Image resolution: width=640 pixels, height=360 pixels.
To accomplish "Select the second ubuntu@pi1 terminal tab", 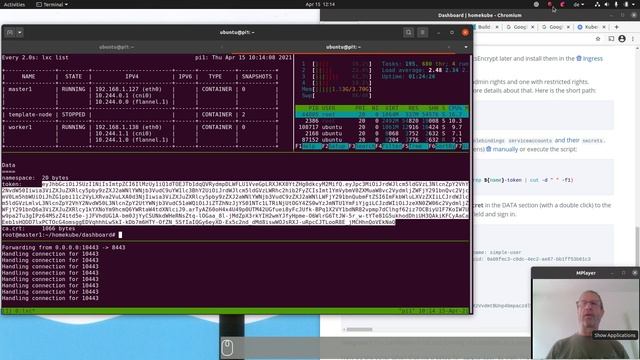I will click(x=343, y=47).
